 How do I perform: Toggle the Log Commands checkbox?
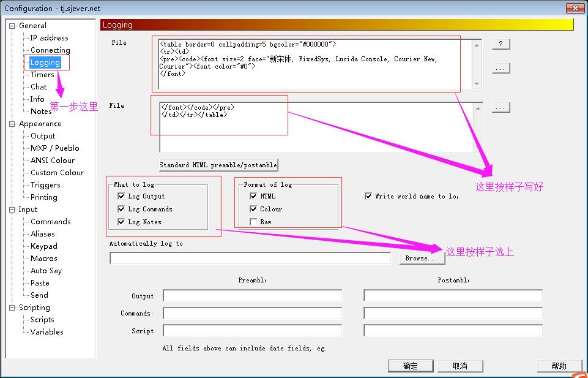click(x=121, y=209)
